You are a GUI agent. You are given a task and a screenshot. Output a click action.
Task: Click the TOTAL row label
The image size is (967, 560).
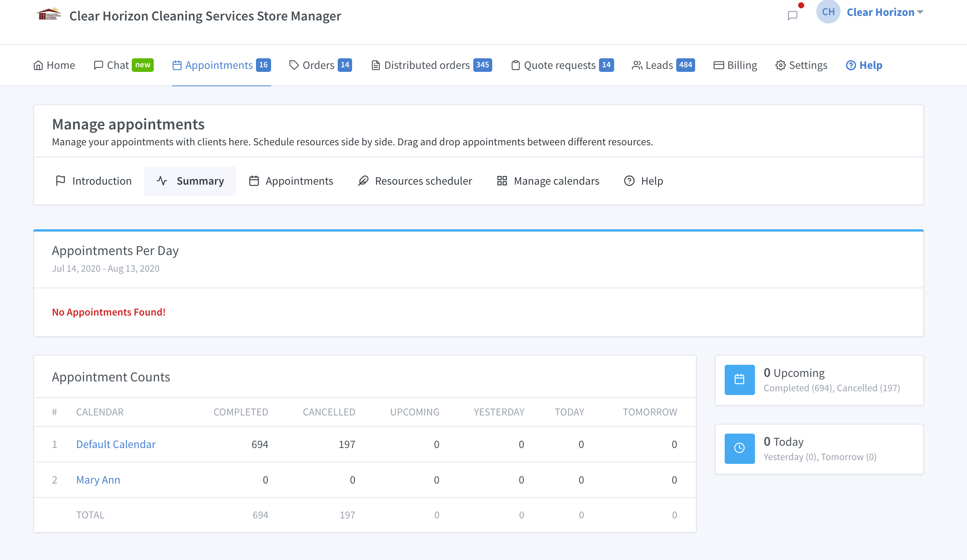coord(90,515)
